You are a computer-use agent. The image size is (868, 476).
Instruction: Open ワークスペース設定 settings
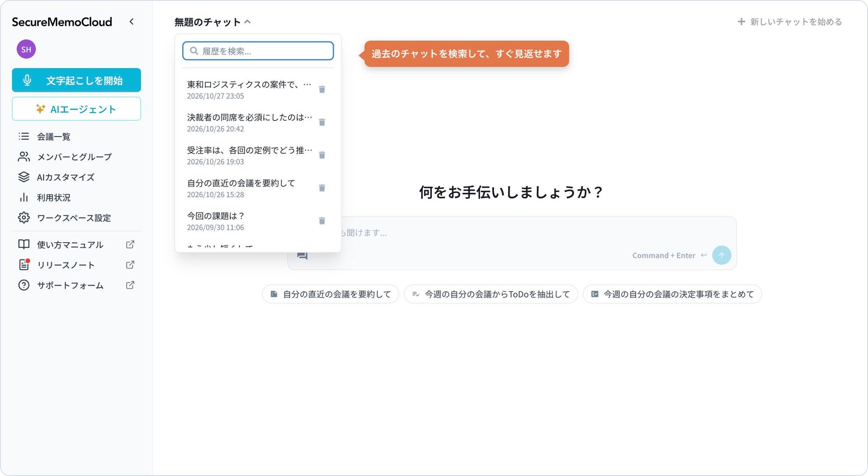coord(77,218)
